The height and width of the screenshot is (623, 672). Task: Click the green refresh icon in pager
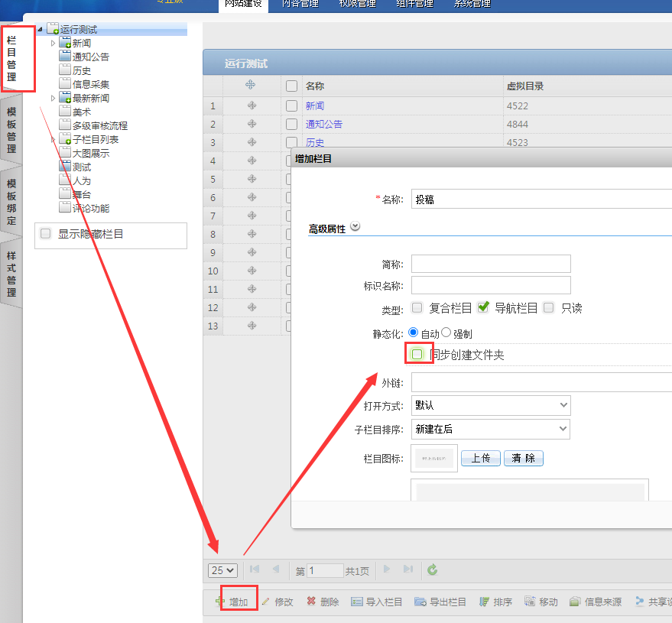pos(433,569)
